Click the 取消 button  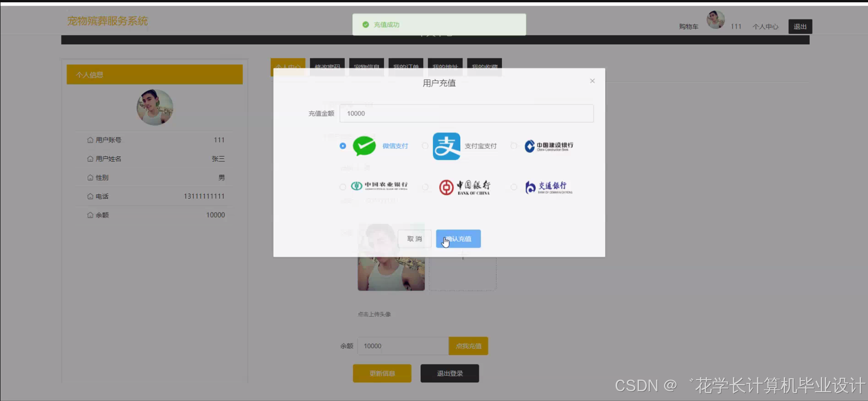tap(415, 239)
